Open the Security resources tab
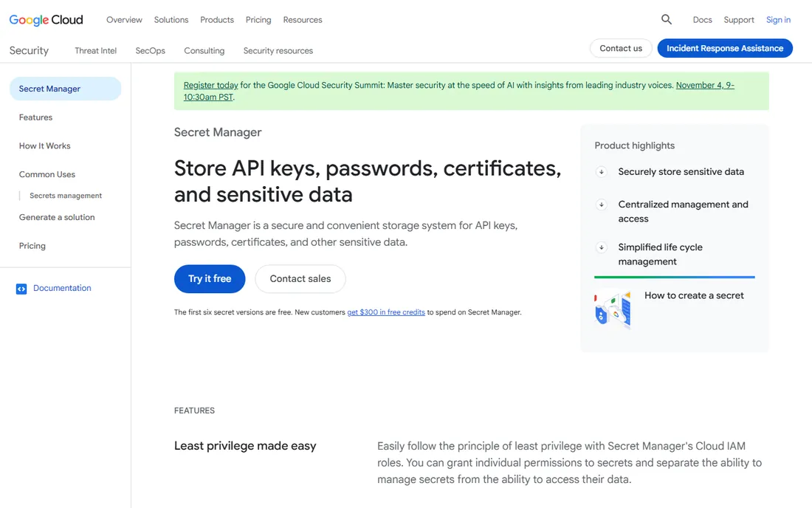 [x=278, y=51]
